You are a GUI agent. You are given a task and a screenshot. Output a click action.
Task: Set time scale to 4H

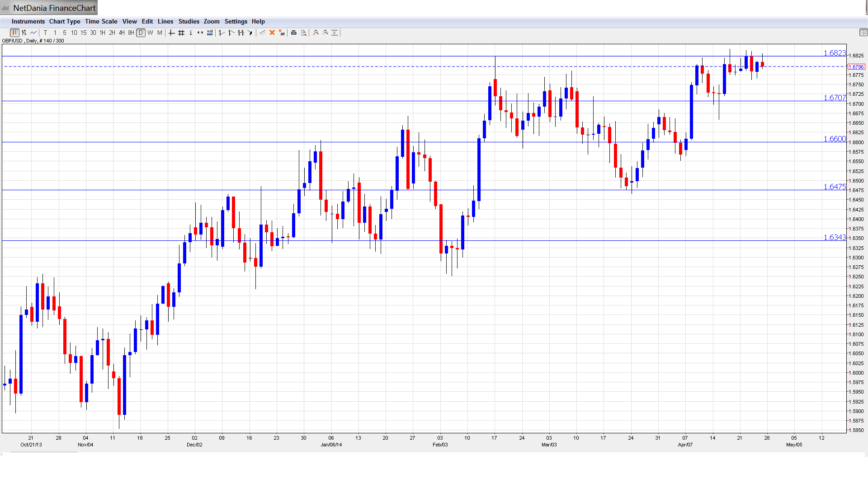(x=122, y=33)
